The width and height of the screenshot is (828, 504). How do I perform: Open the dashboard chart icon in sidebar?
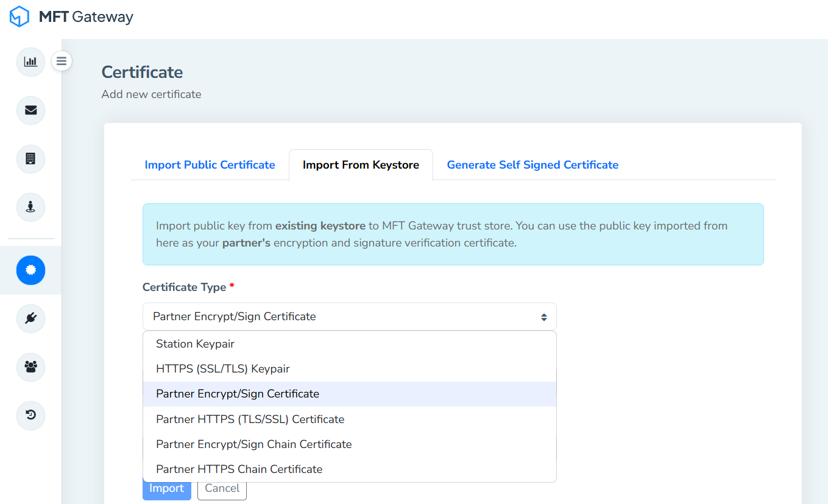(x=30, y=61)
